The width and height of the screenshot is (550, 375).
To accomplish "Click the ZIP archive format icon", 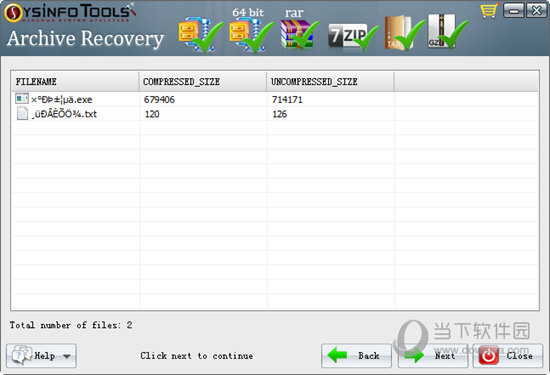I will coord(200,35).
